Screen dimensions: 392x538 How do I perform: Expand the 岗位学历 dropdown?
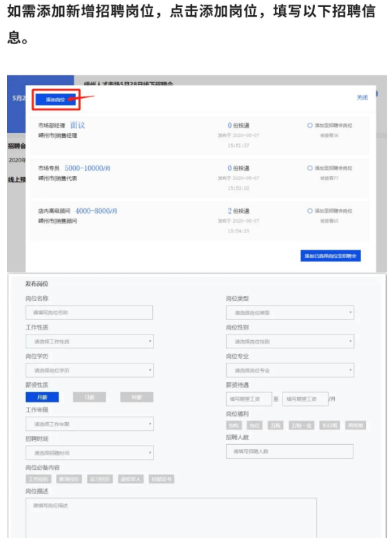[x=90, y=370]
